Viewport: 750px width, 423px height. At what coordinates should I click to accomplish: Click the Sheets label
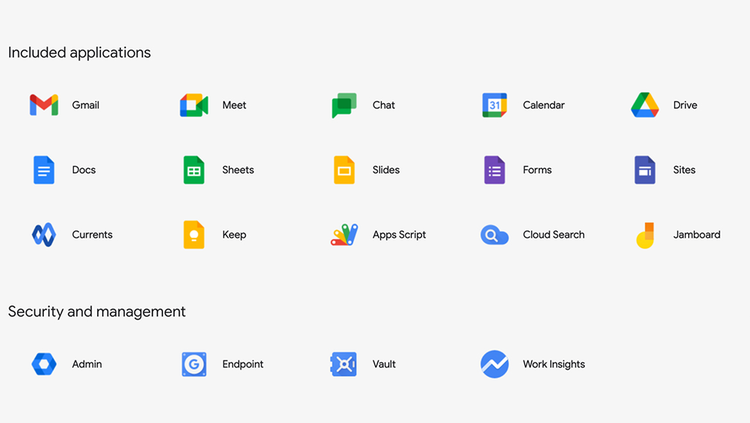[238, 170]
